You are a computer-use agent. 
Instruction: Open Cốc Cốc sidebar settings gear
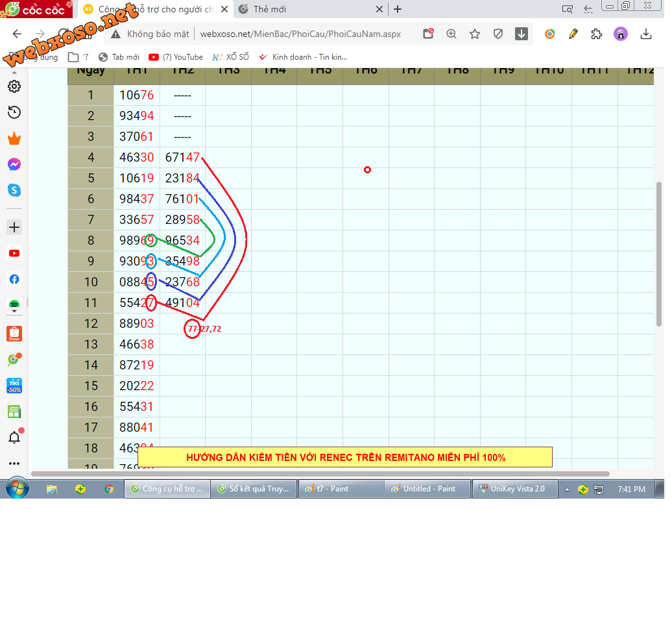tap(14, 87)
